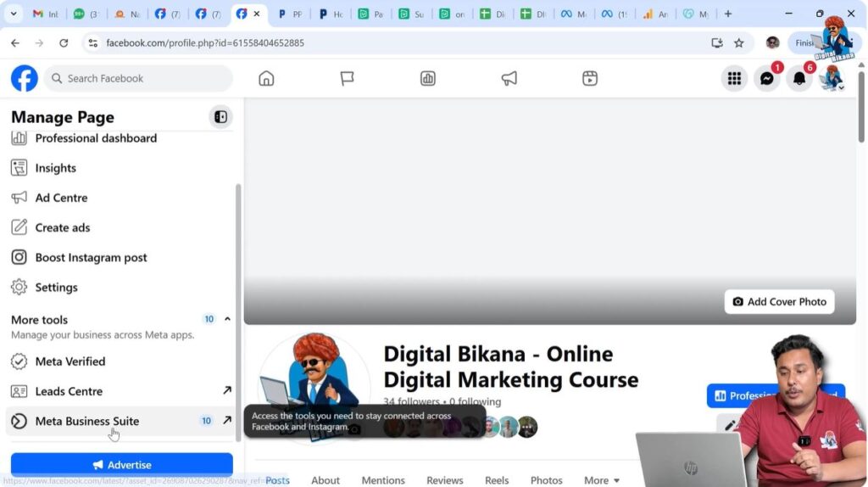Click Add Cover Photo button

pyautogui.click(x=779, y=301)
